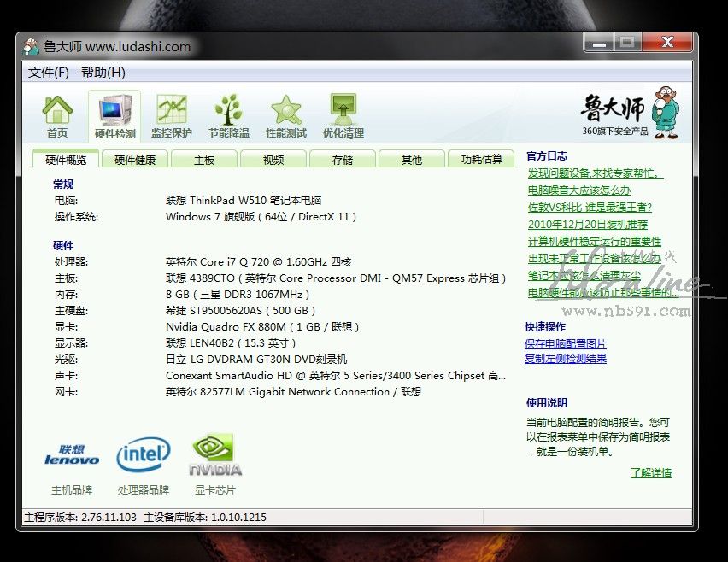Click the 处理器 row label
Viewport: 728px width, 562px height.
click(71, 261)
